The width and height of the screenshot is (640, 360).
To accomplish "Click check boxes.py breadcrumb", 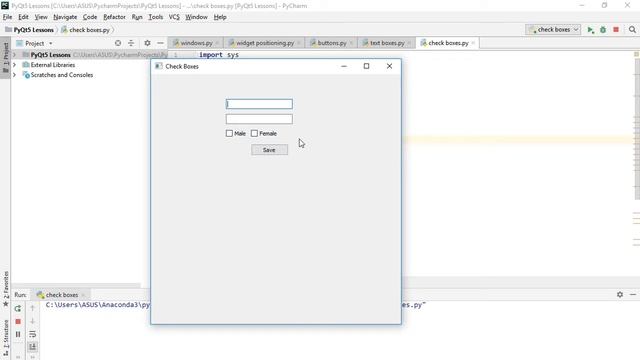I will tap(86, 30).
